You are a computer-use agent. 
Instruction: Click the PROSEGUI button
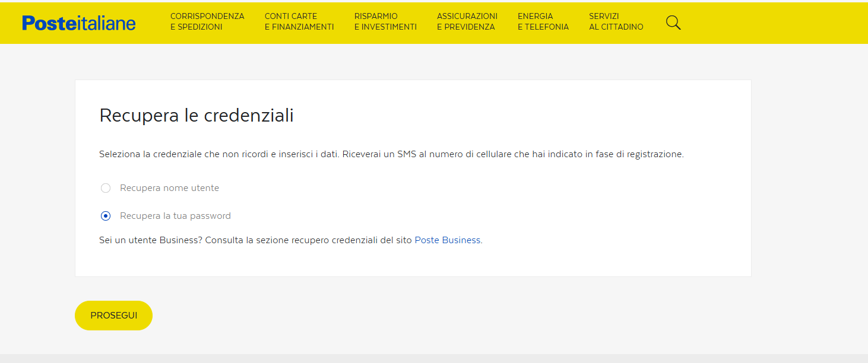[113, 315]
